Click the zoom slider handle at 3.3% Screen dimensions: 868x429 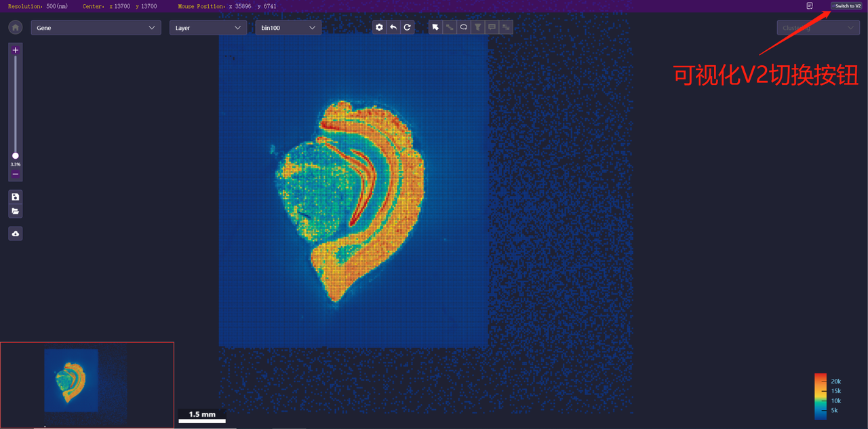pyautogui.click(x=16, y=156)
